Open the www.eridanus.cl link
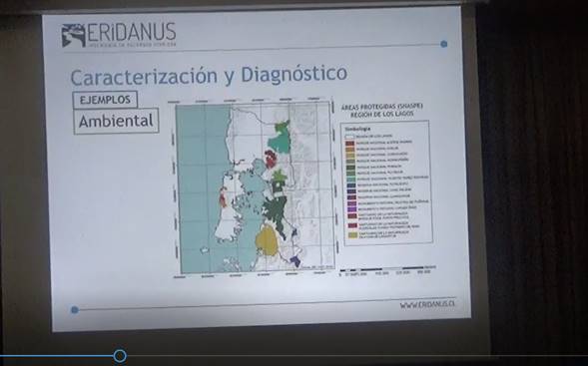 (x=427, y=304)
